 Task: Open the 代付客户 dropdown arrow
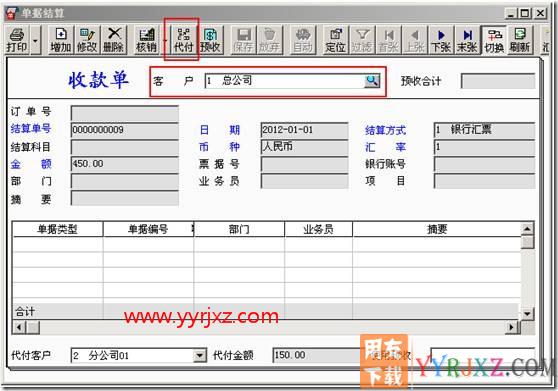point(200,355)
